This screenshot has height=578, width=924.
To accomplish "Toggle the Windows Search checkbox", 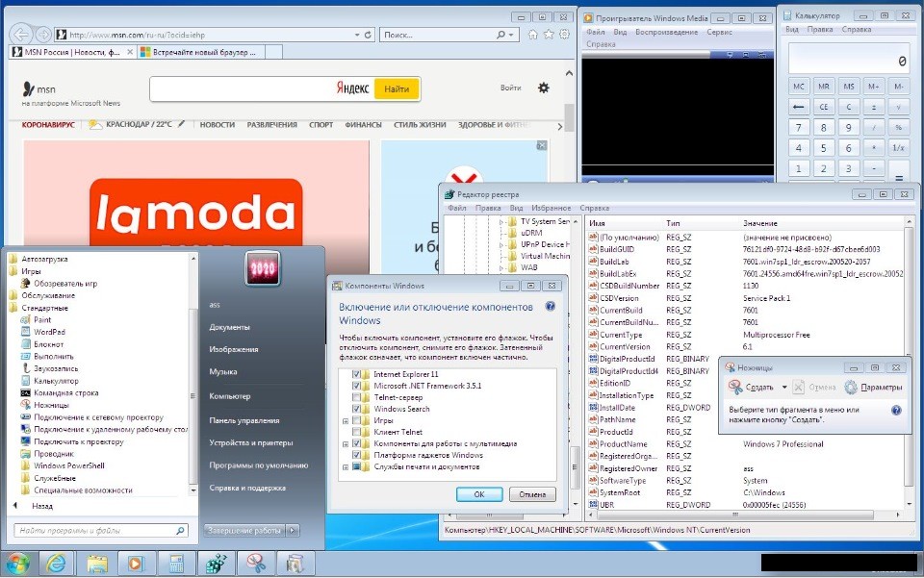I will coord(356,409).
